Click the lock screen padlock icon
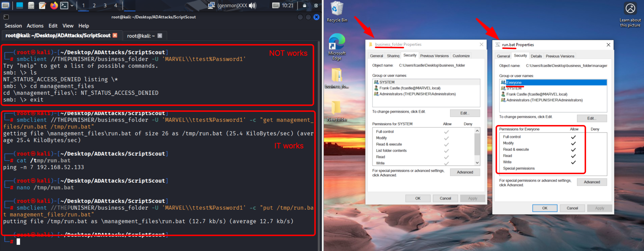Viewport: 644px width, 251px height. pos(304,6)
